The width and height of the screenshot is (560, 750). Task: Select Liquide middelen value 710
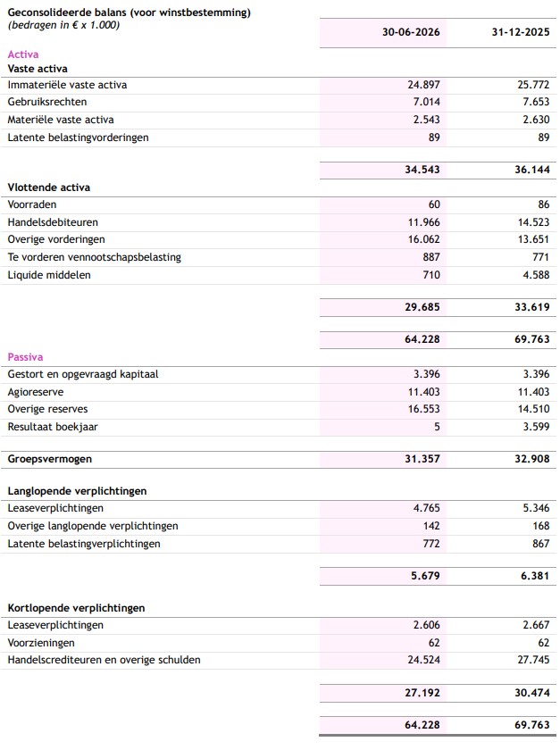(431, 275)
